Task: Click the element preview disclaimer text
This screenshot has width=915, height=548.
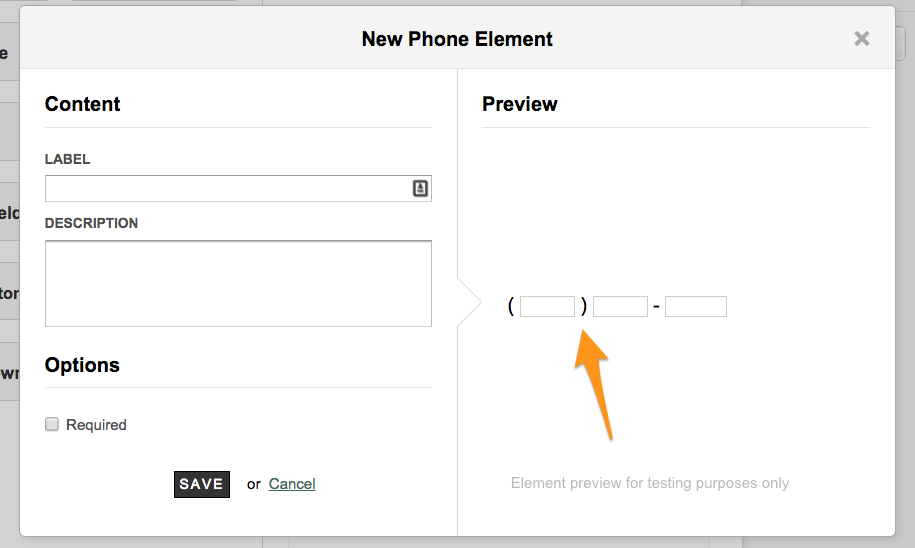Action: (650, 483)
